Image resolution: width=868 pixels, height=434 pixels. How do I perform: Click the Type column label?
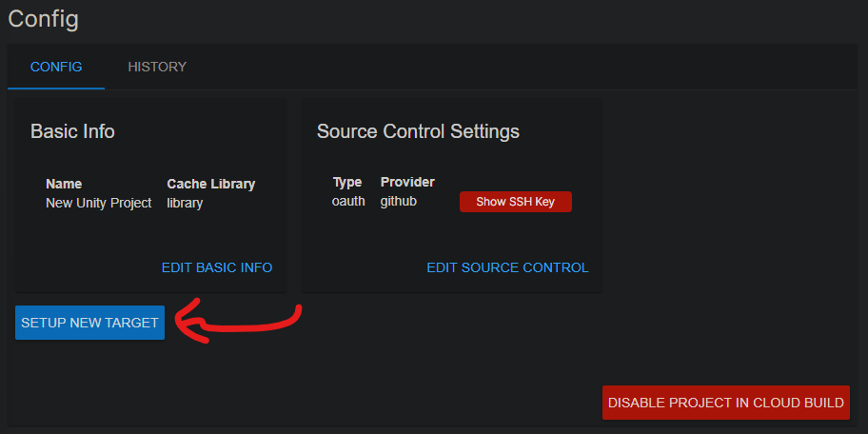347,182
